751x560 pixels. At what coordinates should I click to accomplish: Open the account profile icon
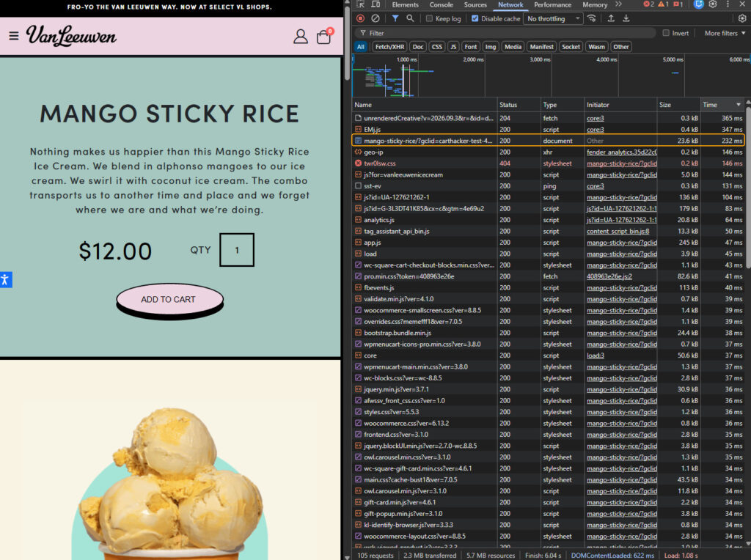click(x=300, y=37)
